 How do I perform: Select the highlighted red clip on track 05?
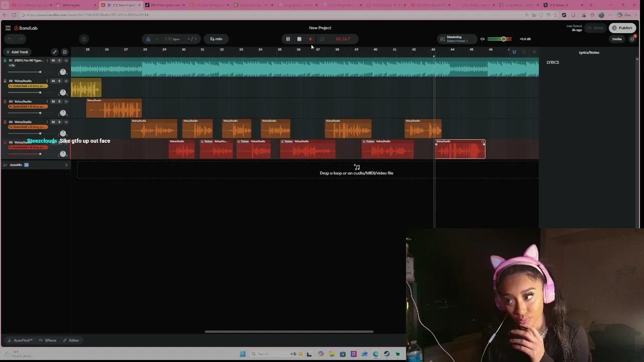point(460,149)
